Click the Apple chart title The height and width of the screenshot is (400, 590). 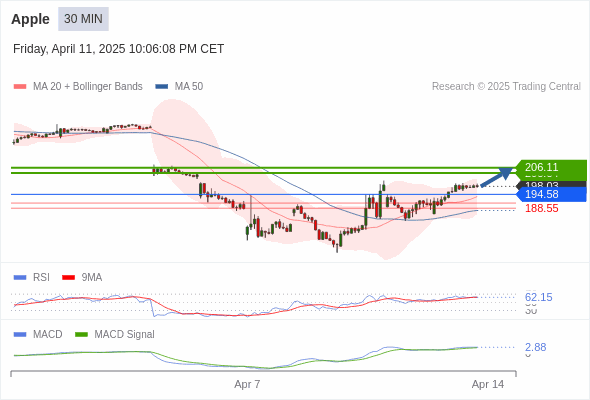pos(30,19)
